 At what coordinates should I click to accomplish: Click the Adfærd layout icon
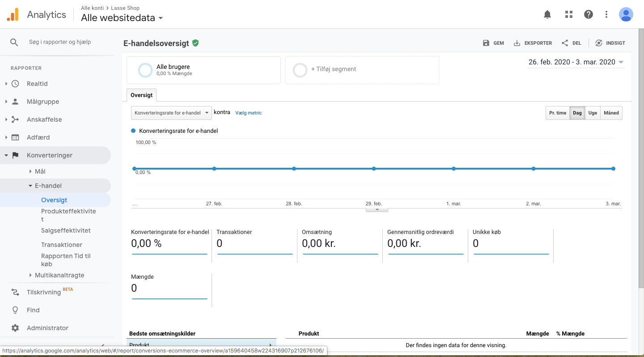click(x=15, y=137)
